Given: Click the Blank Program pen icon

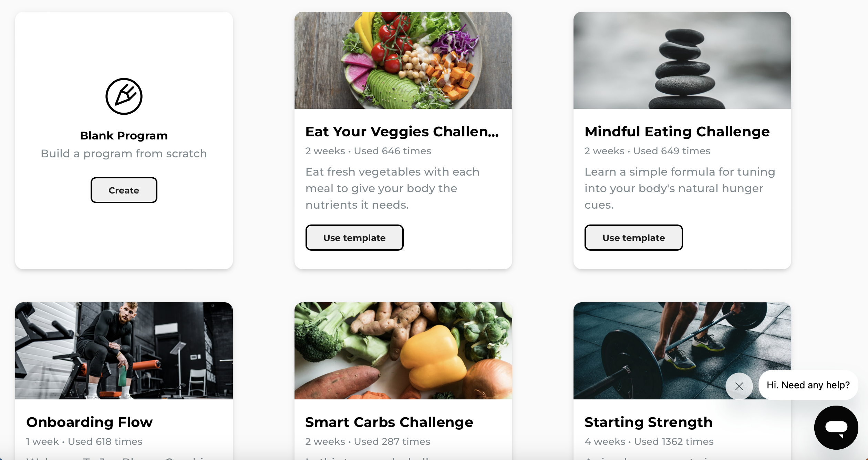Looking at the screenshot, I should pos(124,96).
